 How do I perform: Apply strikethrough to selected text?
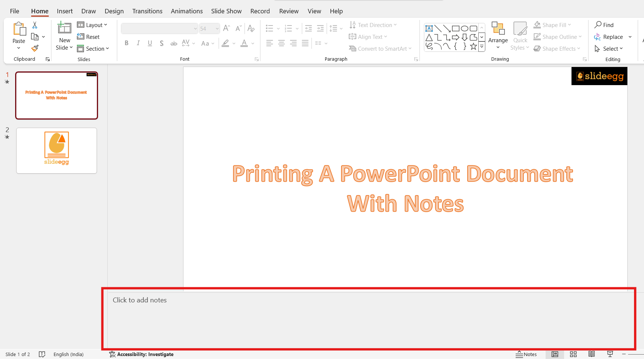(173, 43)
